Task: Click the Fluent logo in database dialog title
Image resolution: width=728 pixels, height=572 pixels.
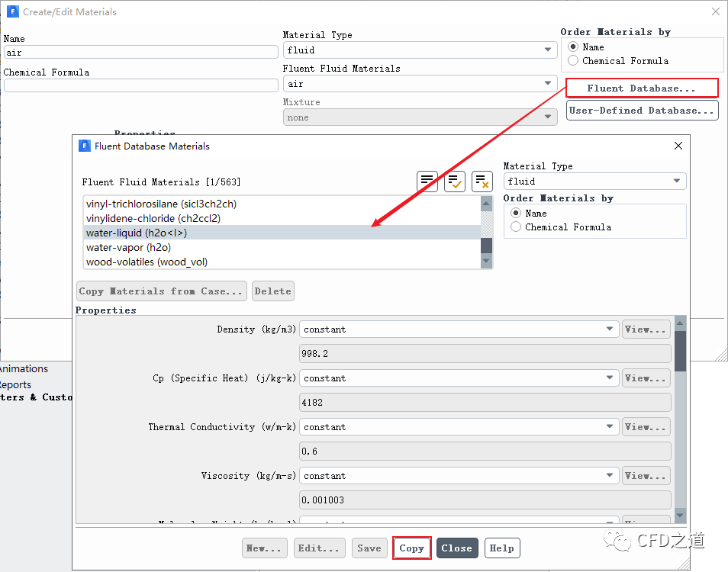Action: coord(84,146)
